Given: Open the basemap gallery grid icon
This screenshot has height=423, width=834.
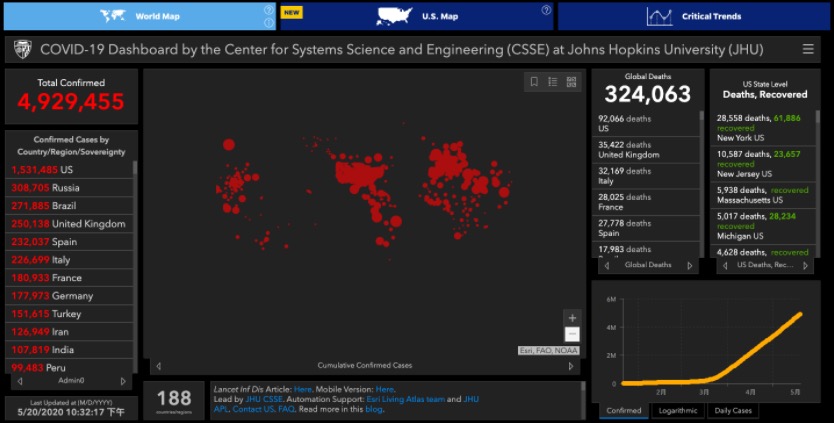Looking at the screenshot, I should pyautogui.click(x=571, y=82).
